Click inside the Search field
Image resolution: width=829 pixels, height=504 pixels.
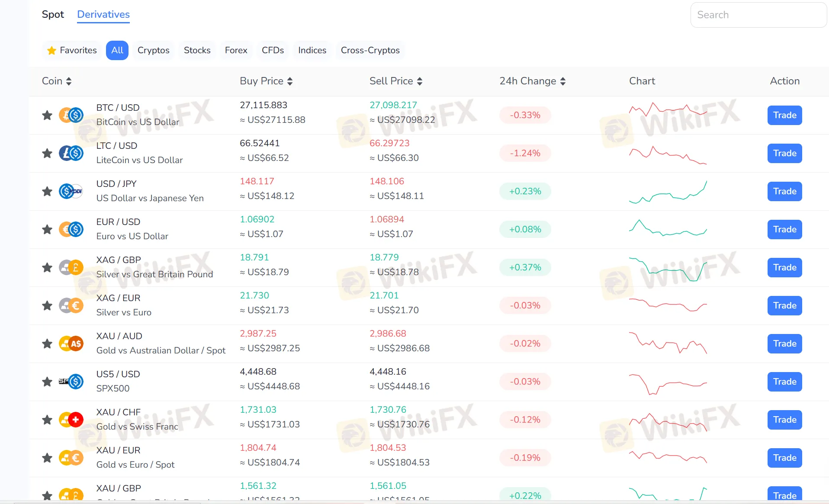coord(758,15)
